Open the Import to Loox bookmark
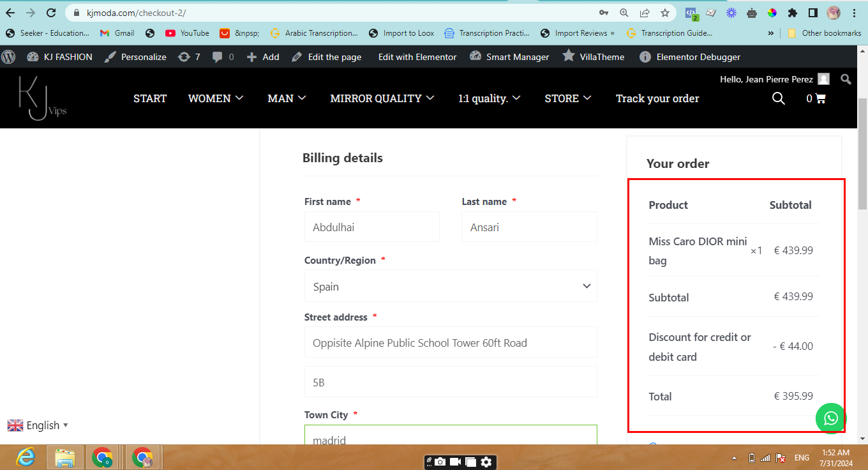 401,33
